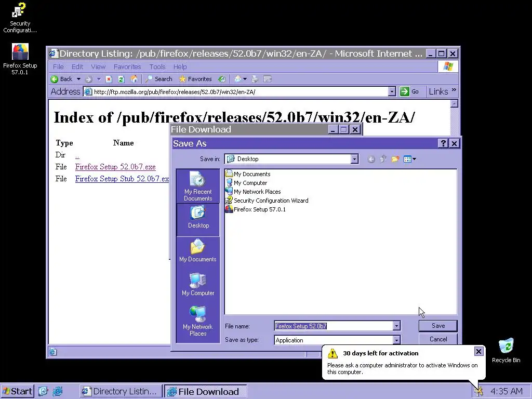Open the File menu in Internet Explorer
The width and height of the screenshot is (532, 399).
click(x=58, y=67)
